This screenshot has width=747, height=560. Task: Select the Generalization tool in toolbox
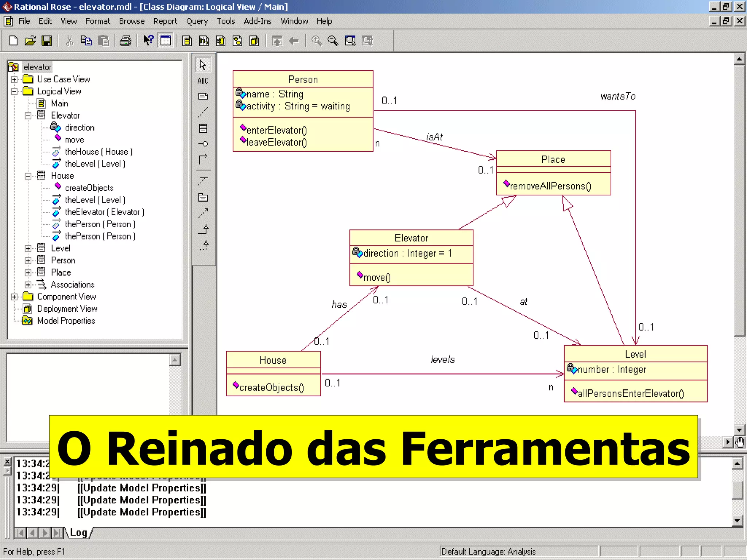click(203, 229)
